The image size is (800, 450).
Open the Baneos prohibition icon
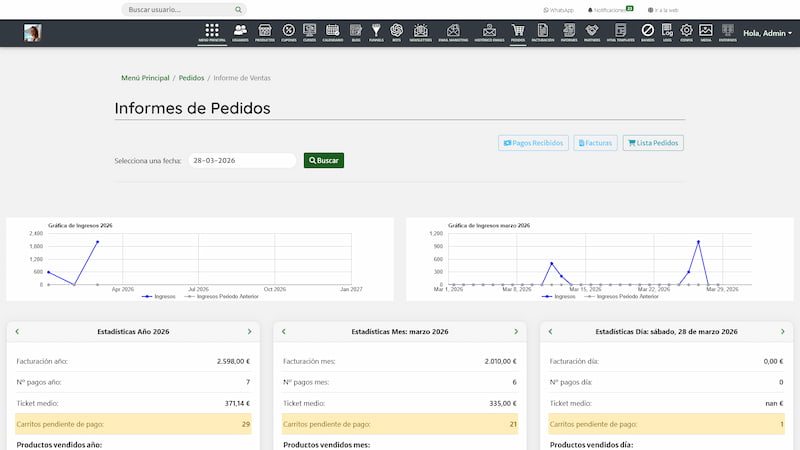point(648,32)
